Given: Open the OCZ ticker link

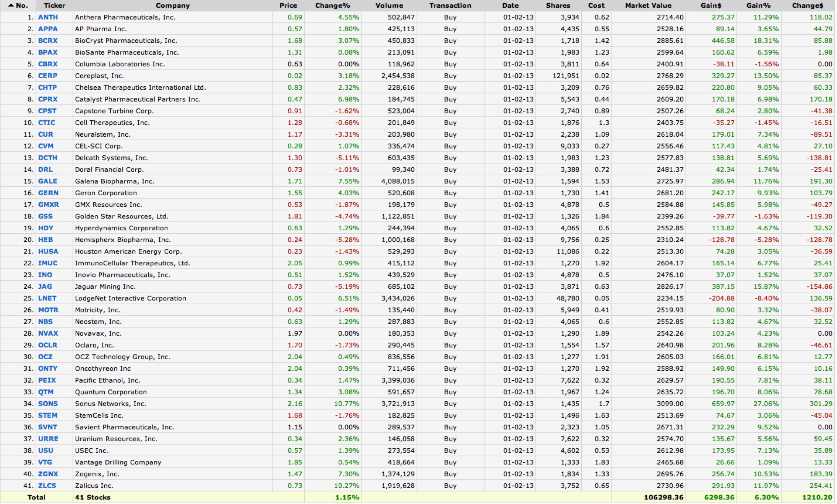Looking at the screenshot, I should coord(45,357).
